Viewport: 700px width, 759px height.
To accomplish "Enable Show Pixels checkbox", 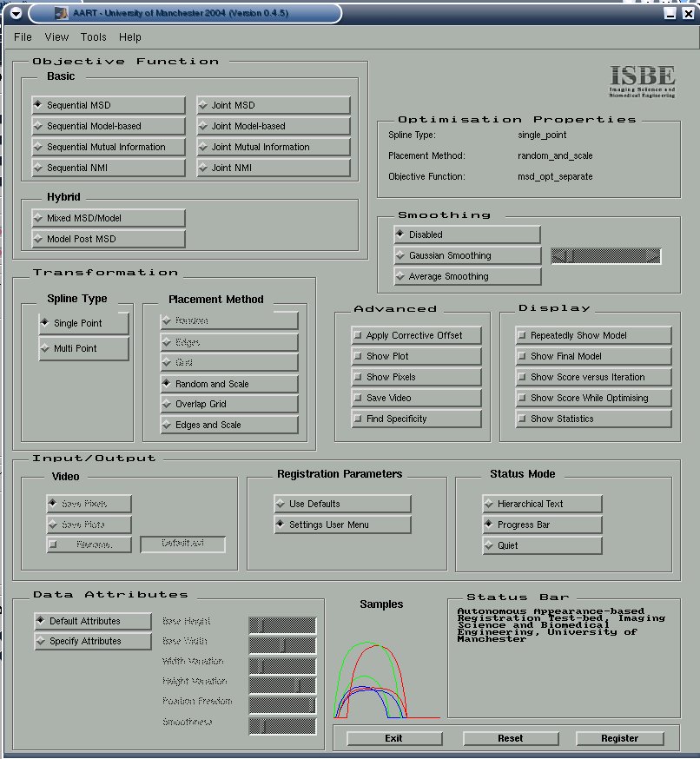I will [x=416, y=377].
